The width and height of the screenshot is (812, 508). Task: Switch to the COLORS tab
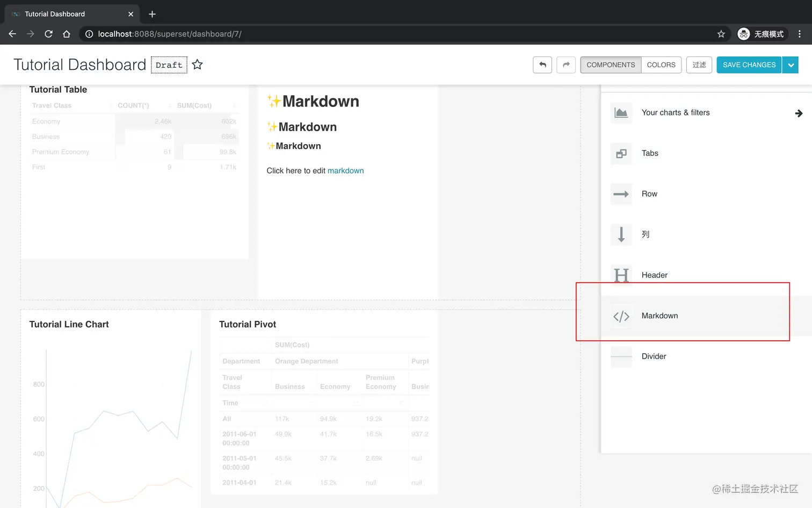tap(661, 65)
